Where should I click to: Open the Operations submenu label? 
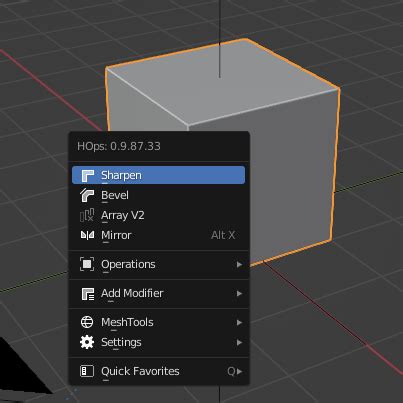tap(128, 265)
